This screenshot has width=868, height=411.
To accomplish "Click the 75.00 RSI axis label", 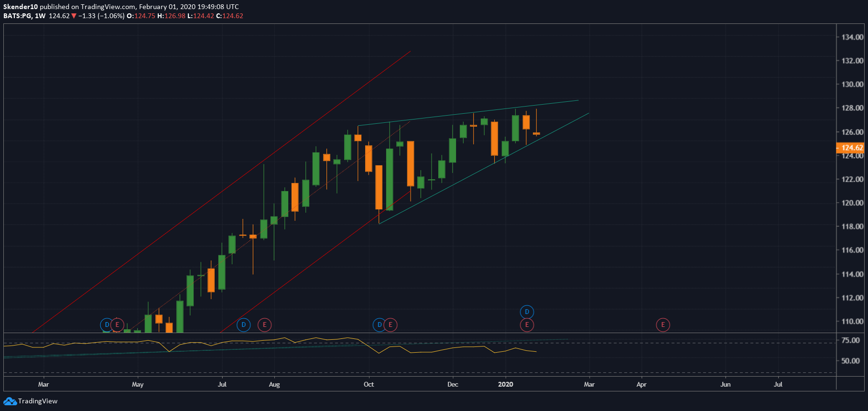I will tap(851, 340).
